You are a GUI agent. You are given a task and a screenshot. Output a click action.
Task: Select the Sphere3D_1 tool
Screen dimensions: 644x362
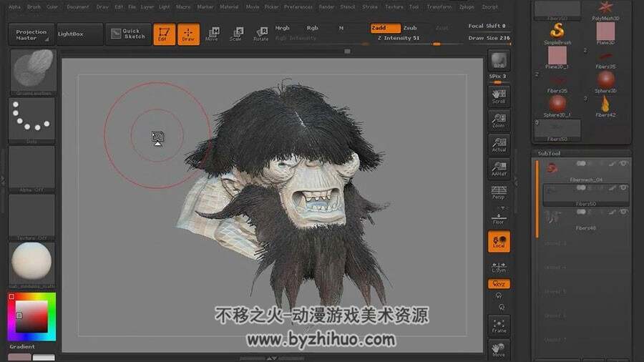coord(557,106)
